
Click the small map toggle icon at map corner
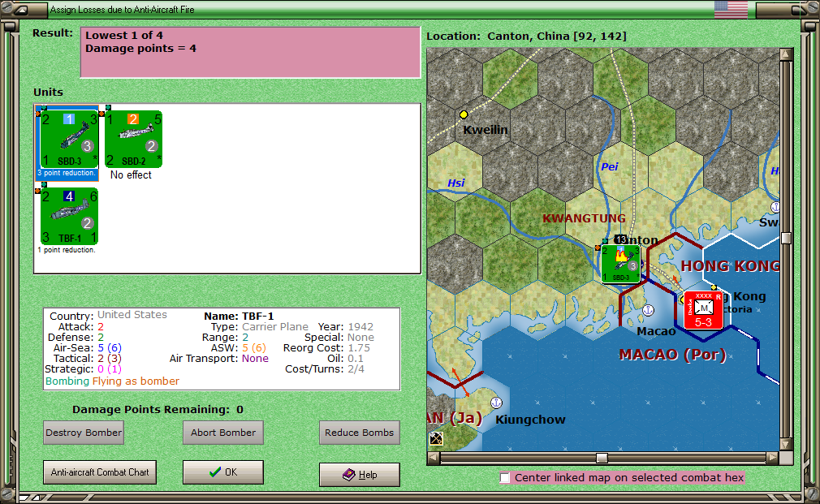coord(436,438)
